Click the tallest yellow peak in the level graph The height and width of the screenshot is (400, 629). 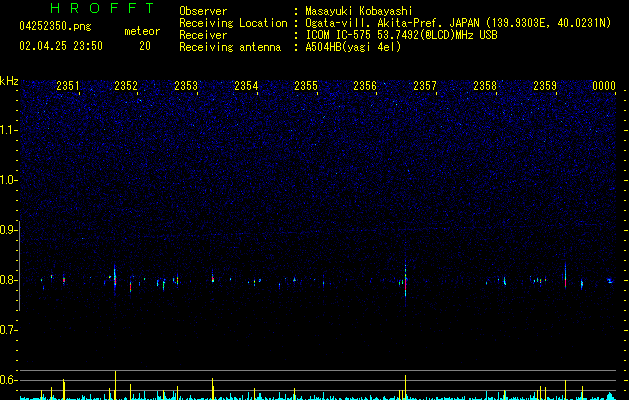(x=116, y=384)
